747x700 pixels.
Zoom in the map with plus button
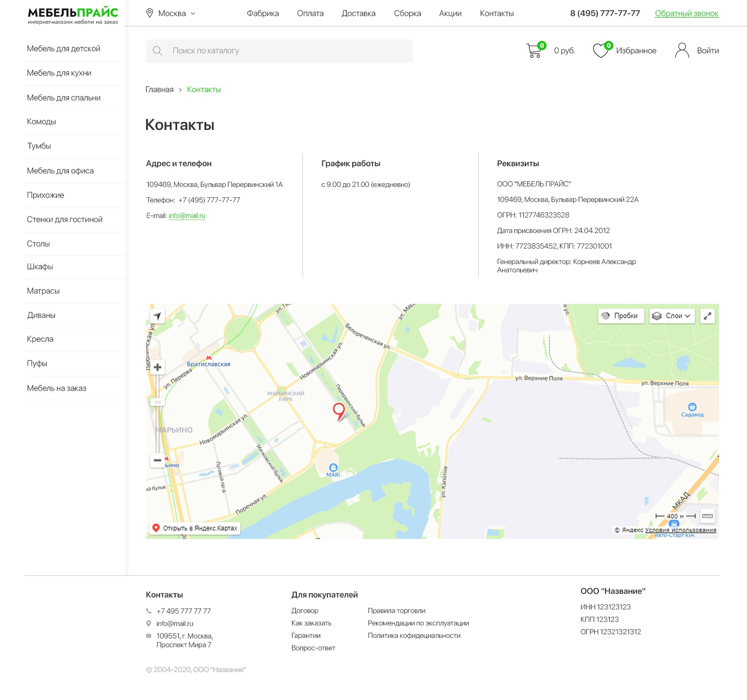pyautogui.click(x=157, y=367)
